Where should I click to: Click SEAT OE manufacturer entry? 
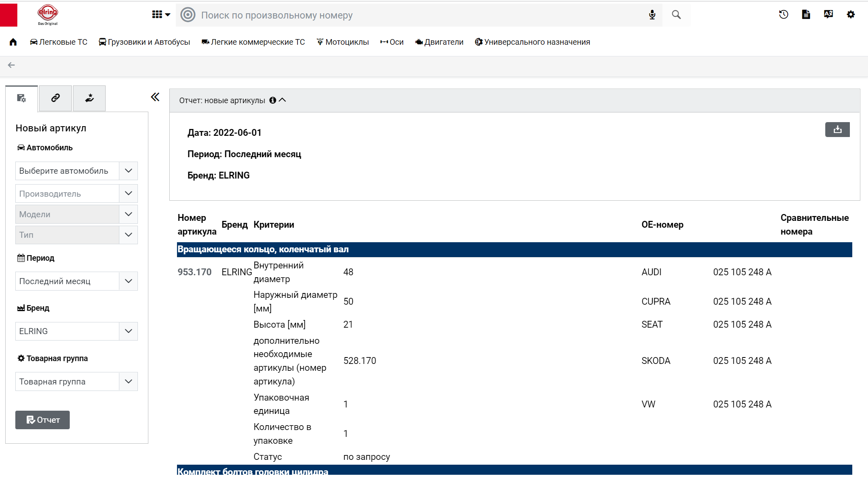coord(652,324)
